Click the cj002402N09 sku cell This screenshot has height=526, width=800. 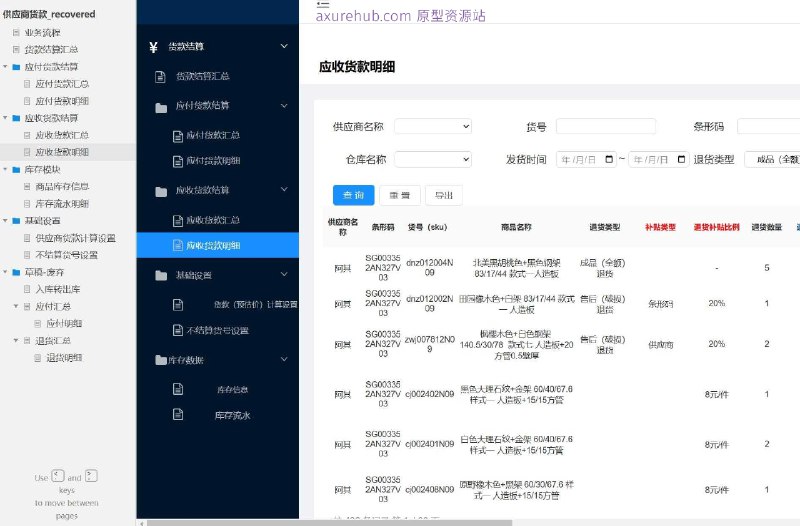[x=430, y=394]
